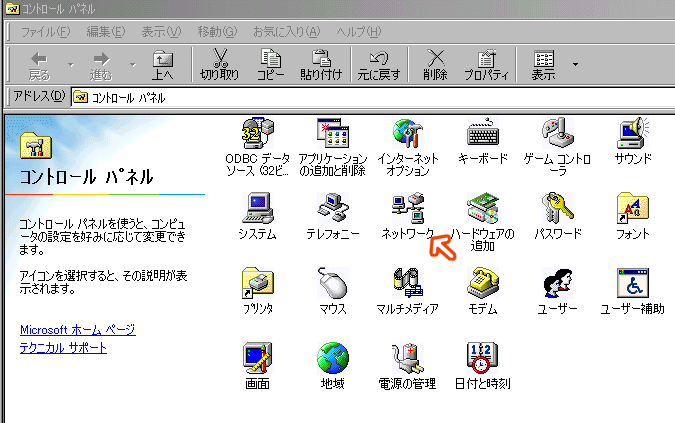The height and width of the screenshot is (423, 675).
Task: Expand the 進む history dropdown arrow
Action: 133,65
